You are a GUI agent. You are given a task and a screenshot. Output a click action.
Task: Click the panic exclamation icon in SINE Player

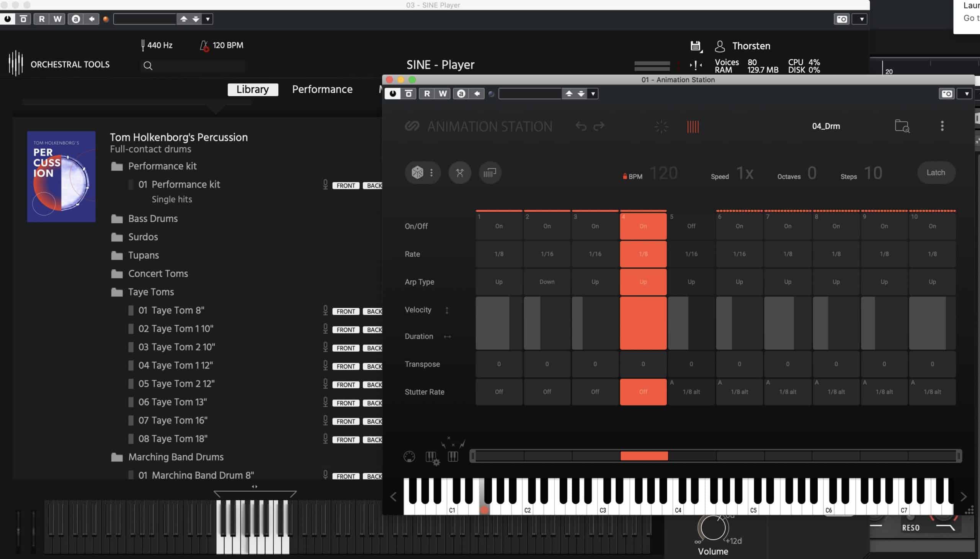pyautogui.click(x=696, y=65)
